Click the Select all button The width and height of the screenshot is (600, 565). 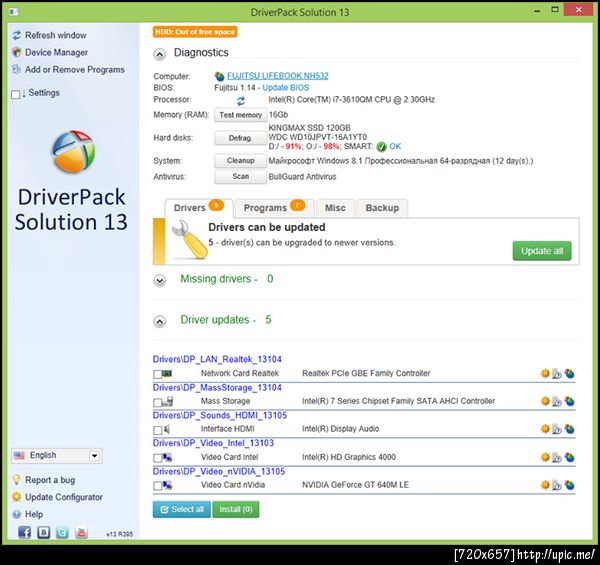[x=182, y=510]
